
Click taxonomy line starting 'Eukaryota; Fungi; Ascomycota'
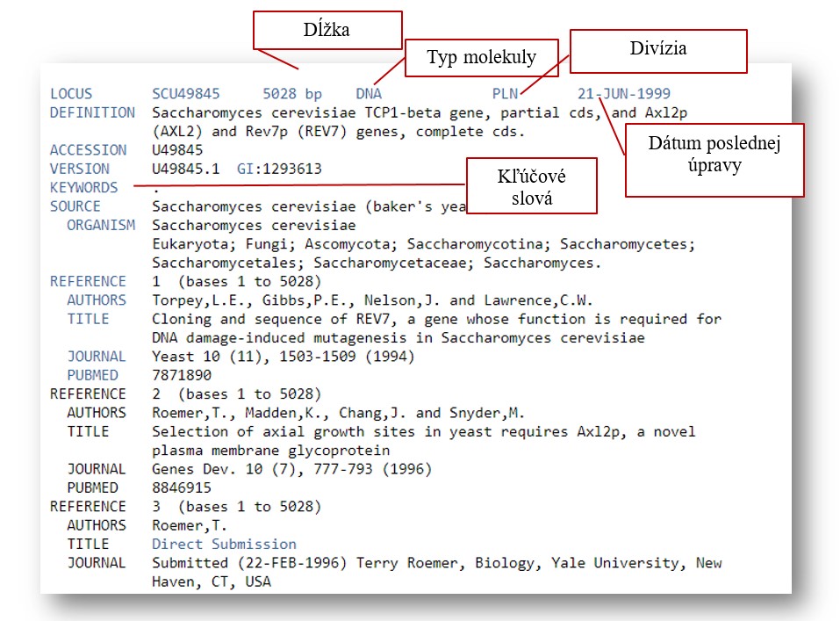(424, 244)
